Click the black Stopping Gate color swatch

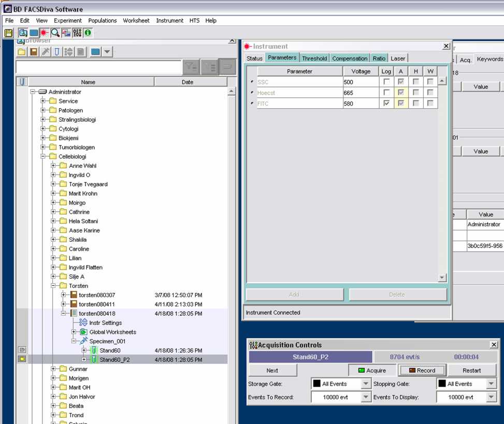441,384
